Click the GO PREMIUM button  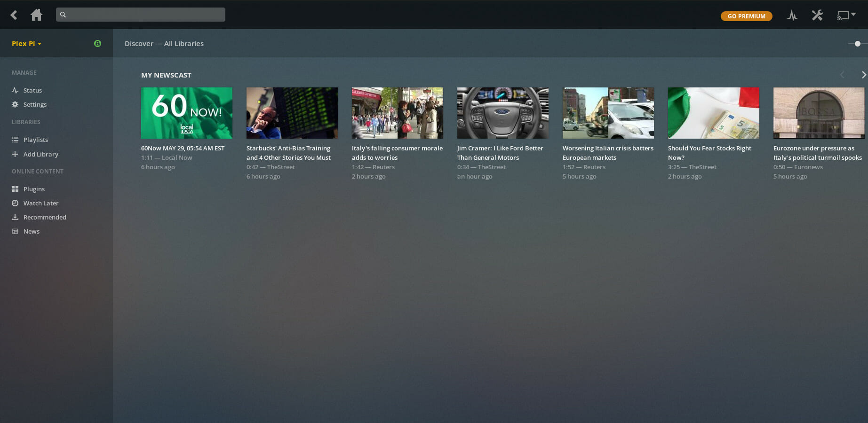click(x=747, y=16)
